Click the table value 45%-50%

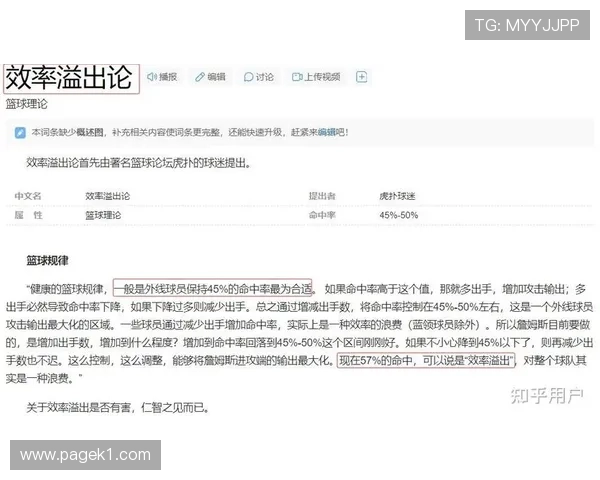click(399, 215)
